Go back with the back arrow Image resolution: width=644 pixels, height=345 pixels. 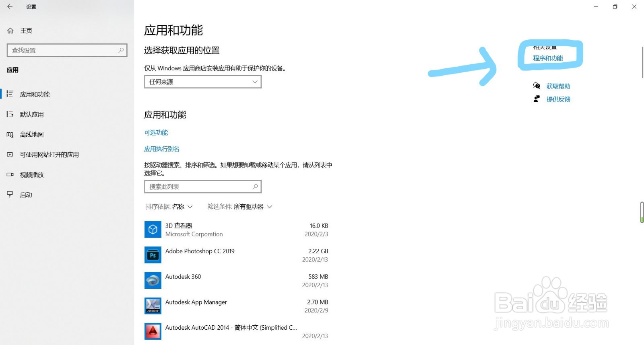coord(10,6)
